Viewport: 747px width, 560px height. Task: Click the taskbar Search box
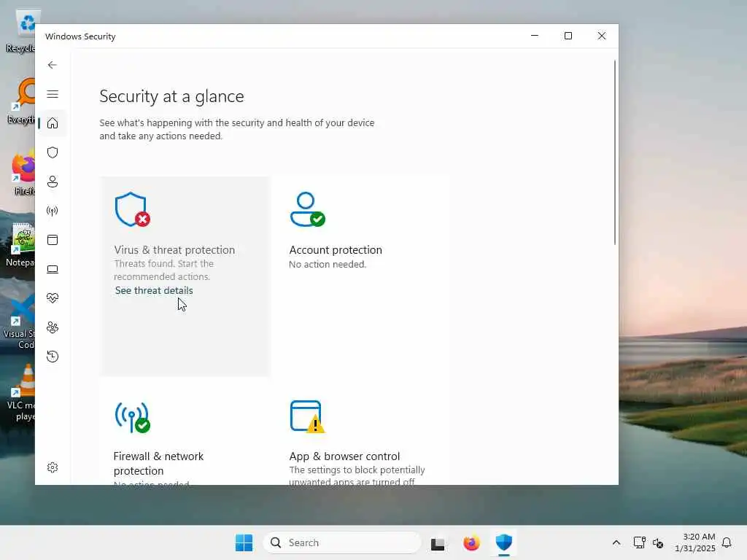tap(342, 542)
